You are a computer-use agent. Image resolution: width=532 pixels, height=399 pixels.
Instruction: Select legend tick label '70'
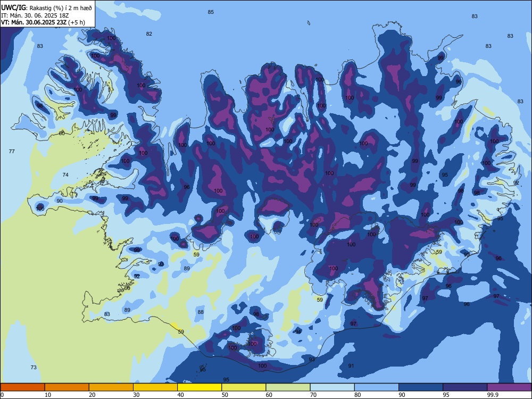click(313, 395)
